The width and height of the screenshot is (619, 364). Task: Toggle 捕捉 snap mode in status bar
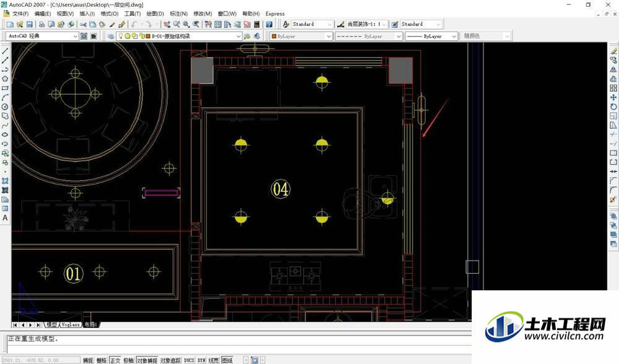88,360
